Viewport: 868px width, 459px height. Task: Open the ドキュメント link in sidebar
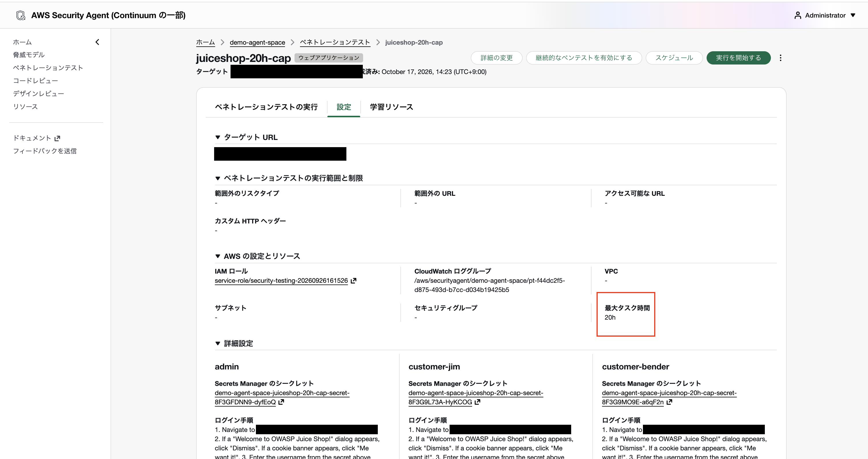32,138
